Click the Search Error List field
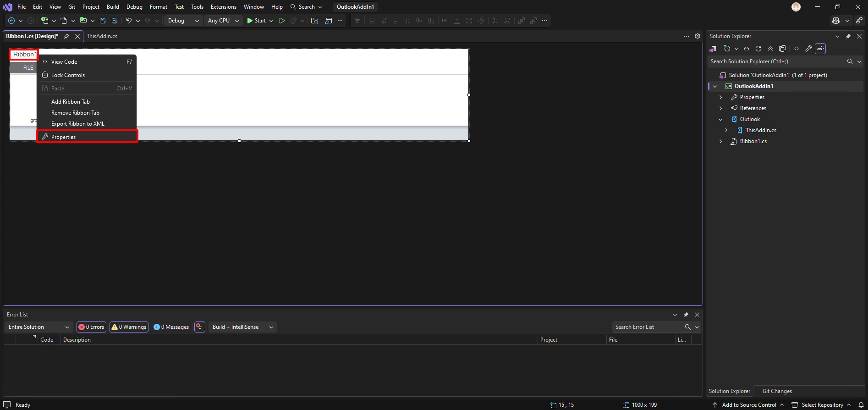868x410 pixels. coord(647,327)
